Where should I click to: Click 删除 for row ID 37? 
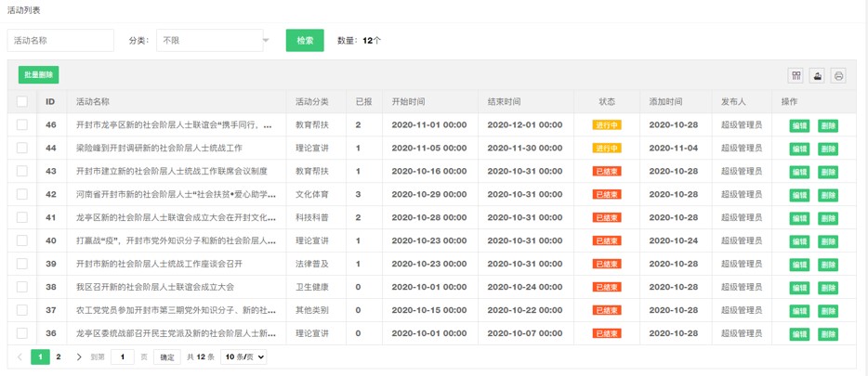click(x=828, y=311)
